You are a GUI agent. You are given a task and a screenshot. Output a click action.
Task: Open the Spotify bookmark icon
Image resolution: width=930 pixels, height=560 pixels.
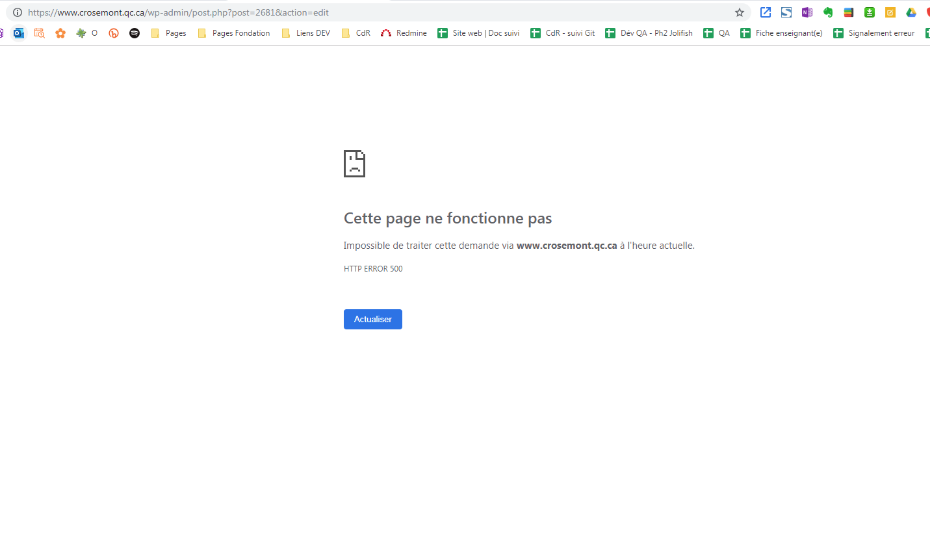point(135,33)
